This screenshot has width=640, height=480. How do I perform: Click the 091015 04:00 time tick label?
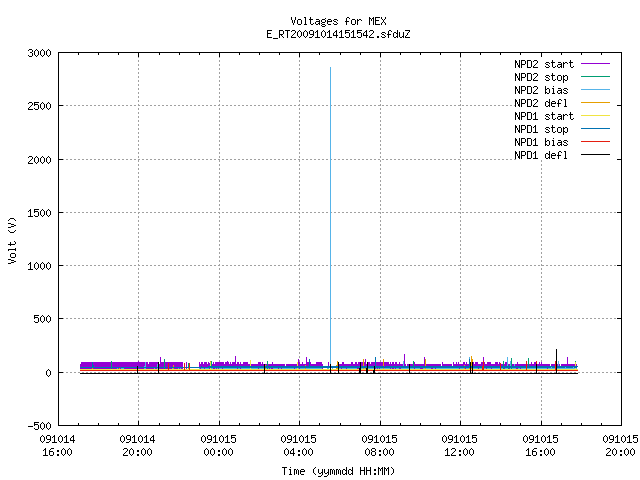[299, 446]
